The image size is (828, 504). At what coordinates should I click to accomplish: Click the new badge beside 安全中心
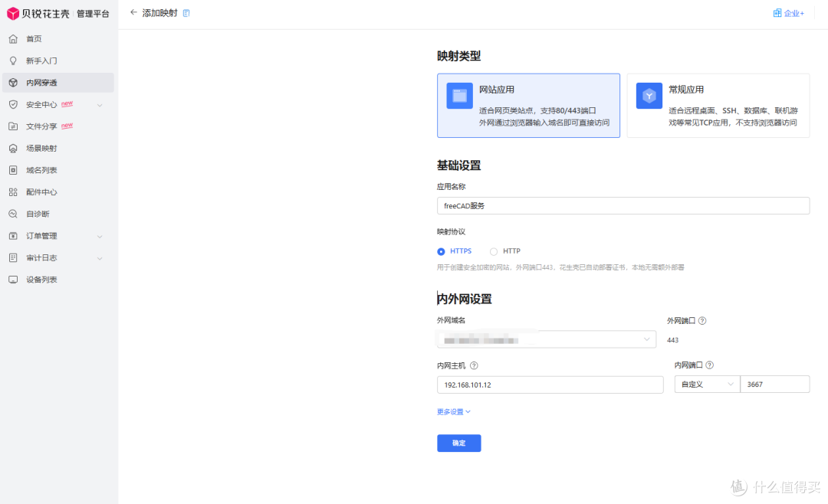coord(67,103)
